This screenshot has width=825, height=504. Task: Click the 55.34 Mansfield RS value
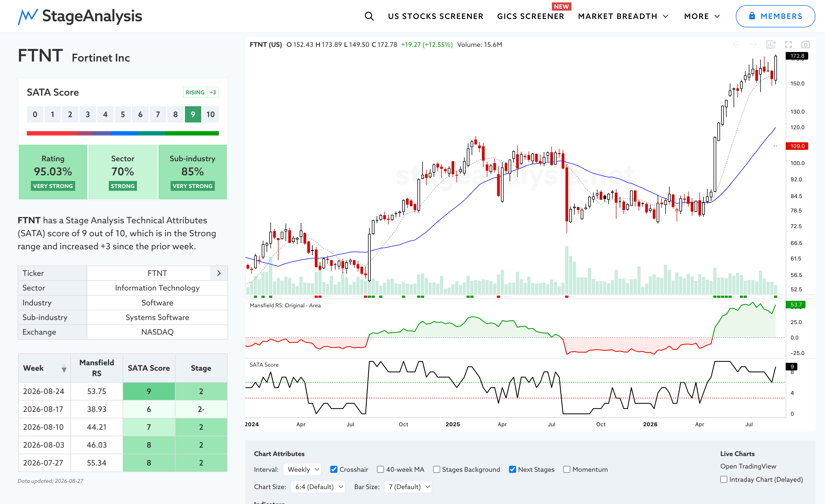tap(97, 463)
